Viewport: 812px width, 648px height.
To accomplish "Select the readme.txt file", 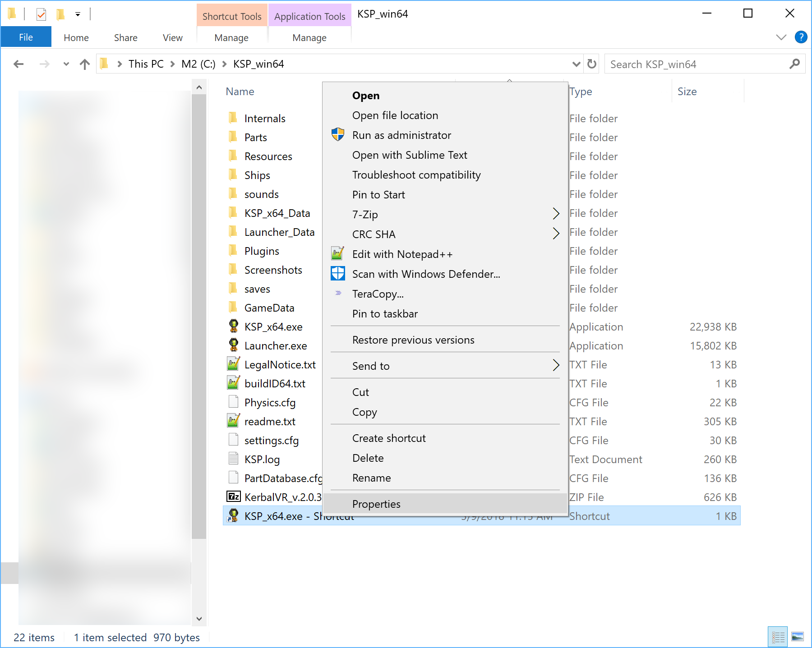I will coord(270,421).
